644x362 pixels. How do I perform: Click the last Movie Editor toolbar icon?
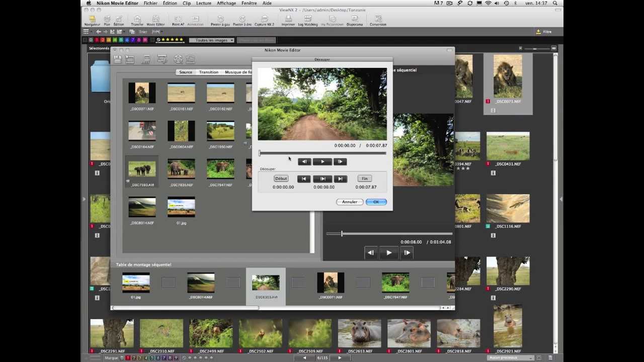(190, 59)
